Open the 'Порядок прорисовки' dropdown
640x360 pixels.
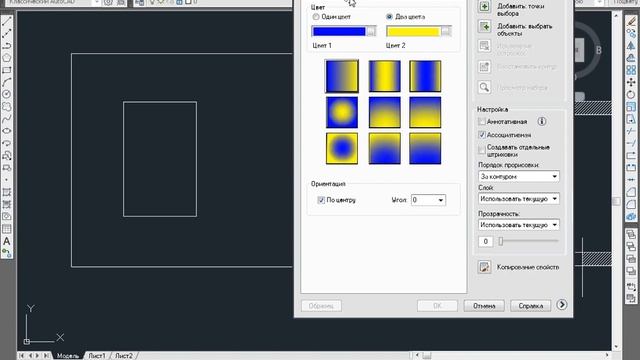[x=554, y=176]
